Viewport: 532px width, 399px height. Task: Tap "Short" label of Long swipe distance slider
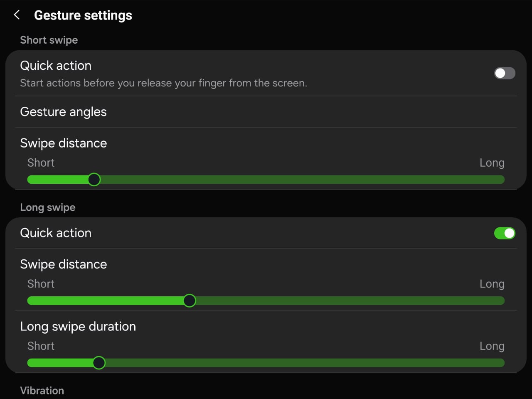point(41,284)
